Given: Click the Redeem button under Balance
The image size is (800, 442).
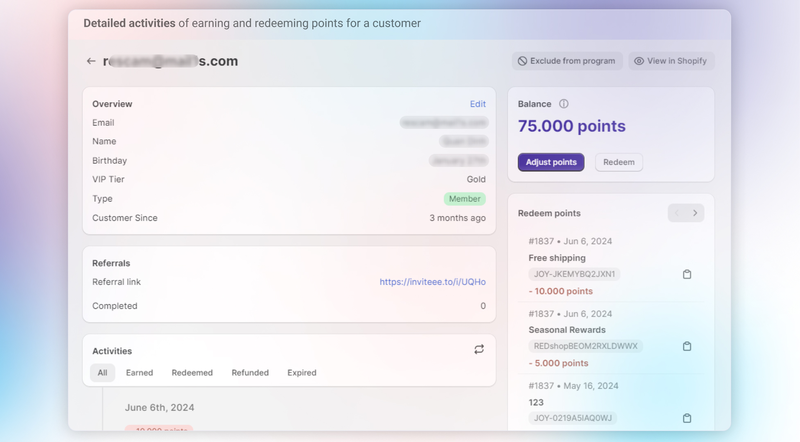Looking at the screenshot, I should (x=619, y=162).
